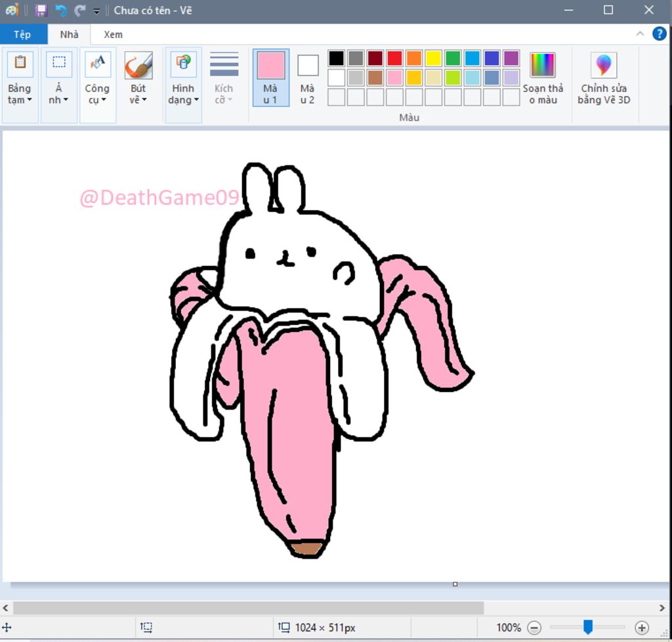This screenshot has width=672, height=642.
Task: Select Màu 1 foreground color box
Action: click(x=270, y=77)
